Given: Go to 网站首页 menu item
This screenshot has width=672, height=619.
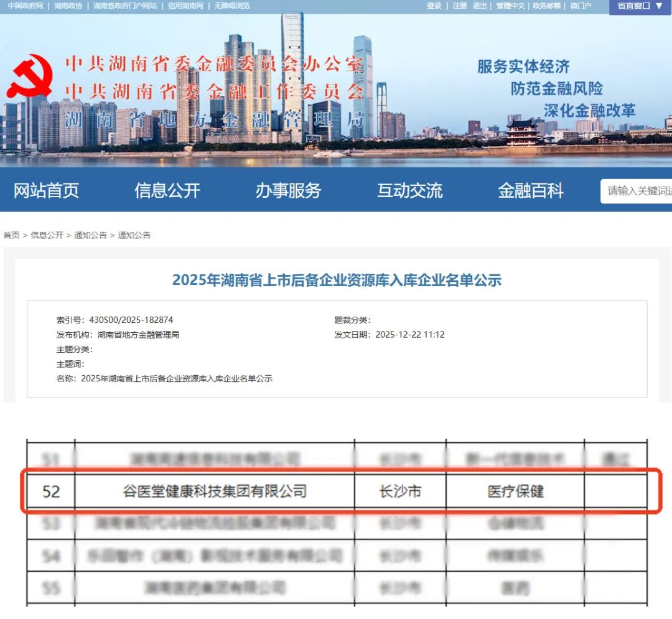Looking at the screenshot, I should tap(47, 190).
